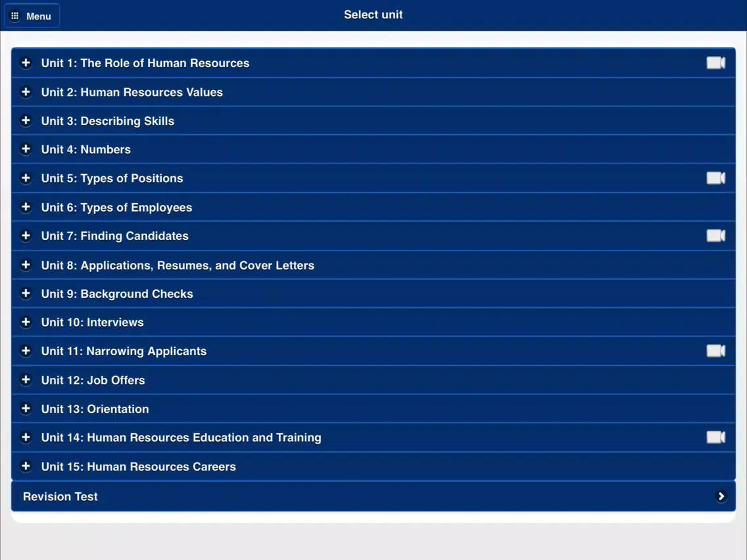747x560 pixels.
Task: Open the Menu button
Action: 32,16
